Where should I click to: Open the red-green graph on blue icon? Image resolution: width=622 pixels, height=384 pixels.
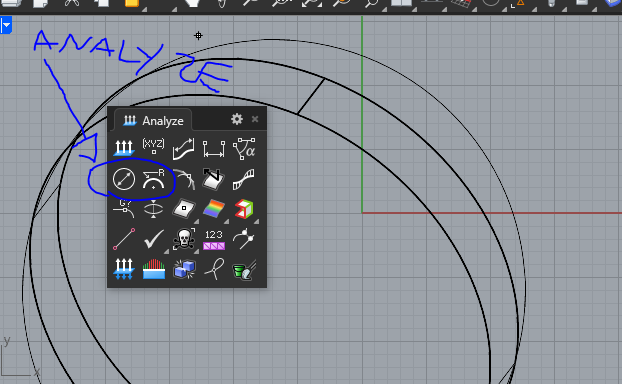[154, 269]
